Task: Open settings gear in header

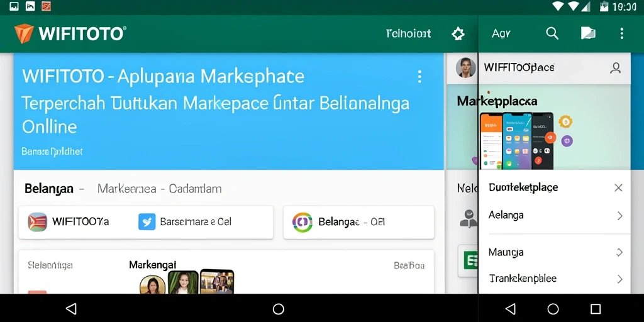Action: [458, 34]
